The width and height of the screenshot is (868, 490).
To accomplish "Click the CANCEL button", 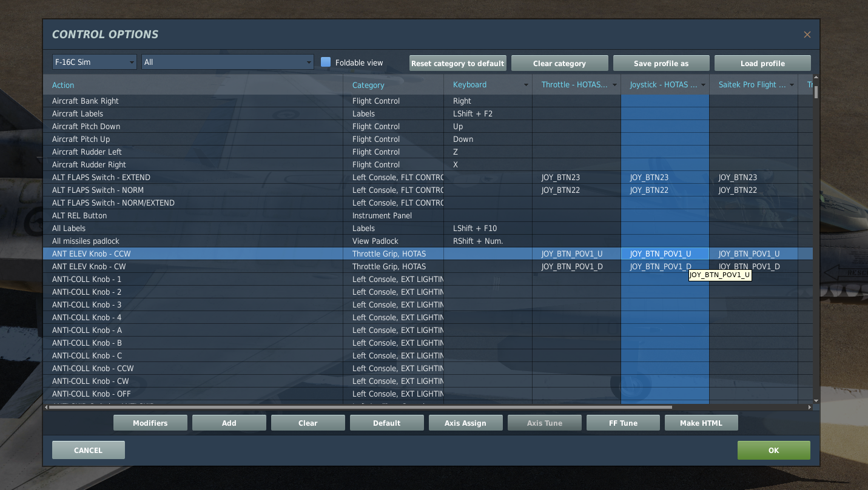I will coord(89,450).
